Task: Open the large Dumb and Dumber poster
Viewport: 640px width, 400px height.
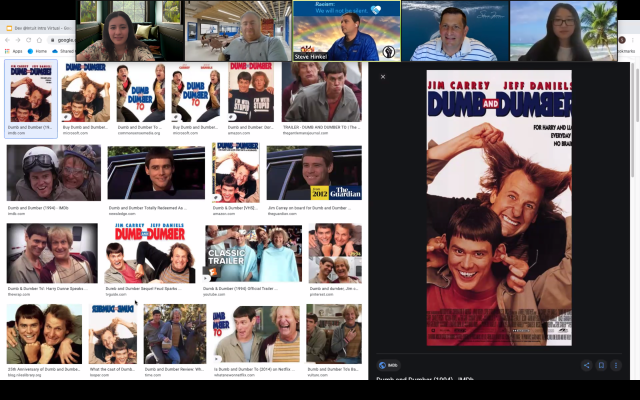Action: coord(499,208)
